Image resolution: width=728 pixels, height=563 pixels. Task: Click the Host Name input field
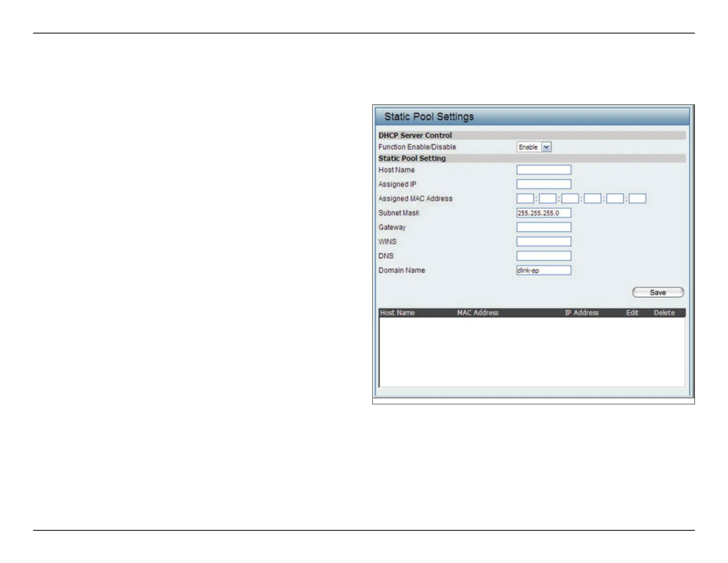coord(544,170)
